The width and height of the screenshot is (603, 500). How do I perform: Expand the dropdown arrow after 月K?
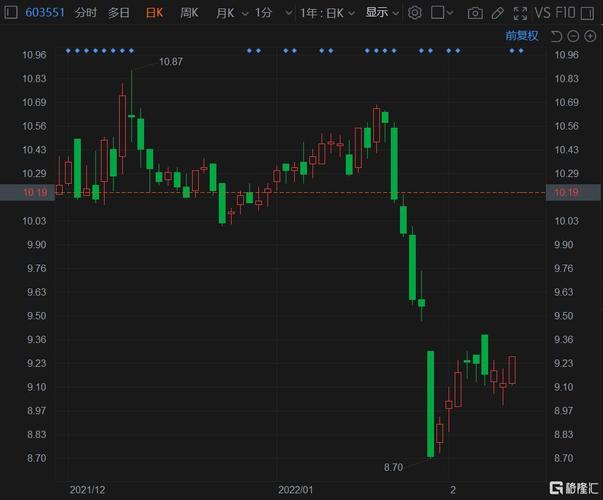(x=245, y=14)
